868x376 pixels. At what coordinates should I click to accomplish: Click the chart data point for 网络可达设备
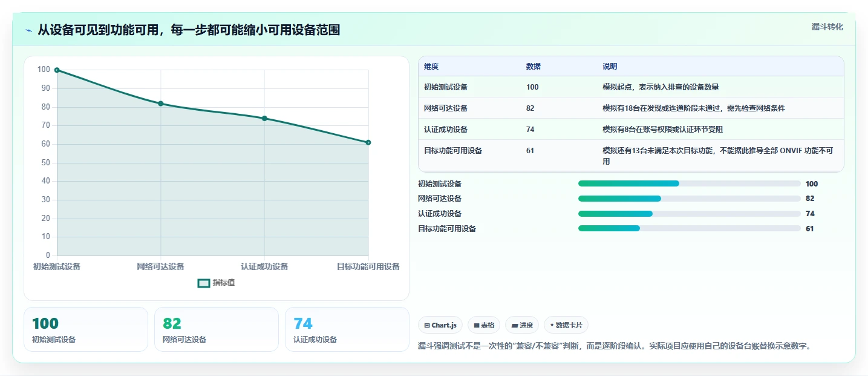pos(161,104)
